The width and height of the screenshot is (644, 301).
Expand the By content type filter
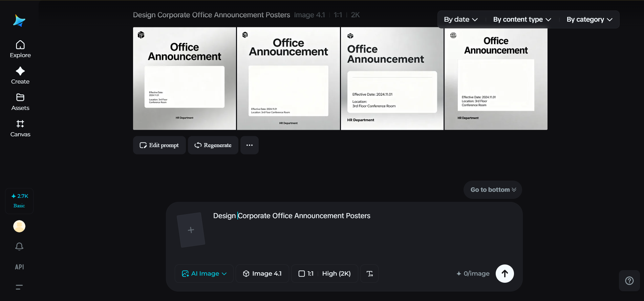[522, 20]
